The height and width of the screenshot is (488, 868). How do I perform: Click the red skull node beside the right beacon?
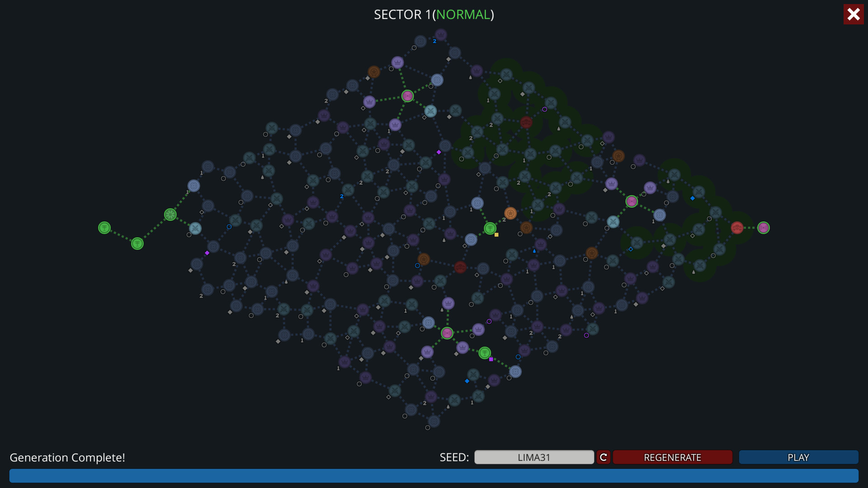738,228
